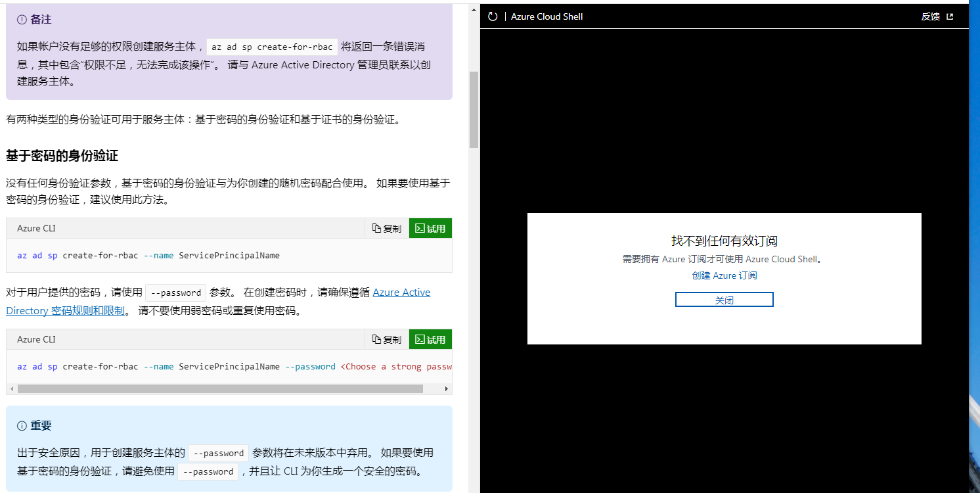Click the 备注 info icon
The height and width of the screenshot is (493, 980).
tap(22, 20)
